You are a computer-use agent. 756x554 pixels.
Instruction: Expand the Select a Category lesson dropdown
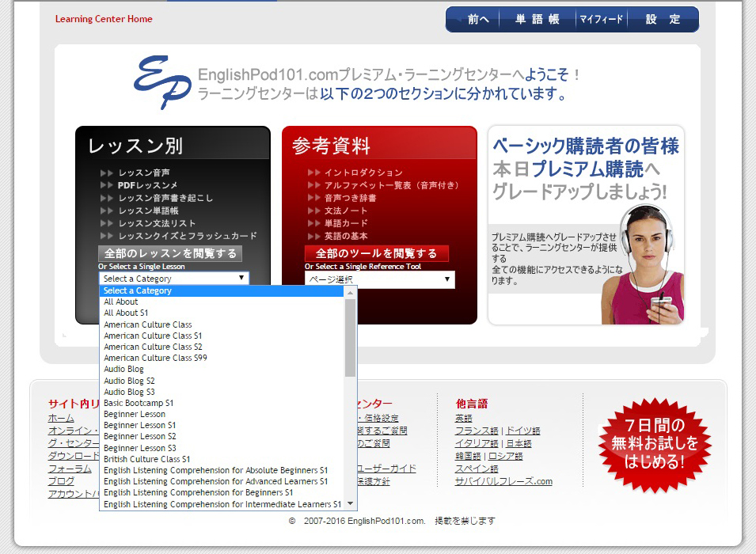tap(173, 278)
